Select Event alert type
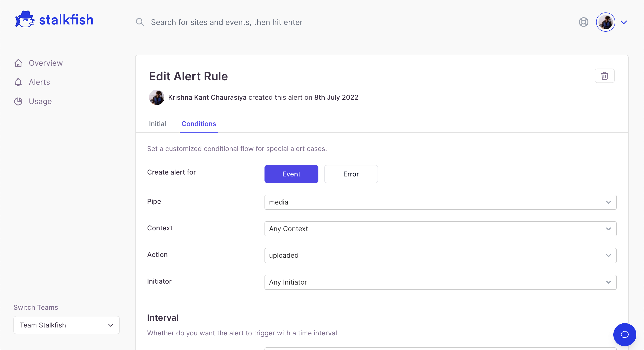 coord(291,174)
